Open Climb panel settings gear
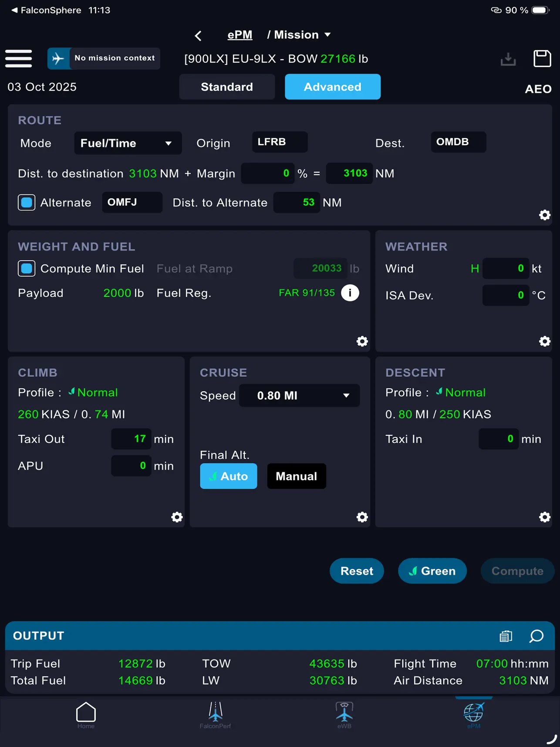 tap(177, 517)
